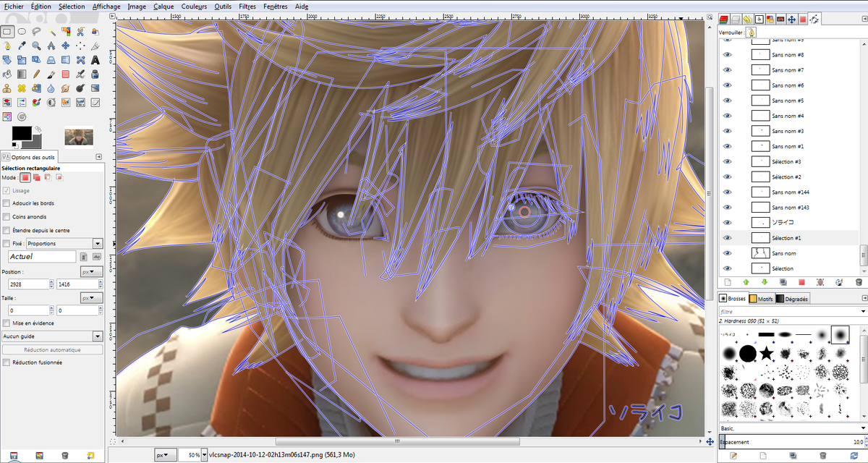Image resolution: width=868 pixels, height=463 pixels.
Task: Check 'Réduction fusionnée' option
Action: tap(7, 362)
